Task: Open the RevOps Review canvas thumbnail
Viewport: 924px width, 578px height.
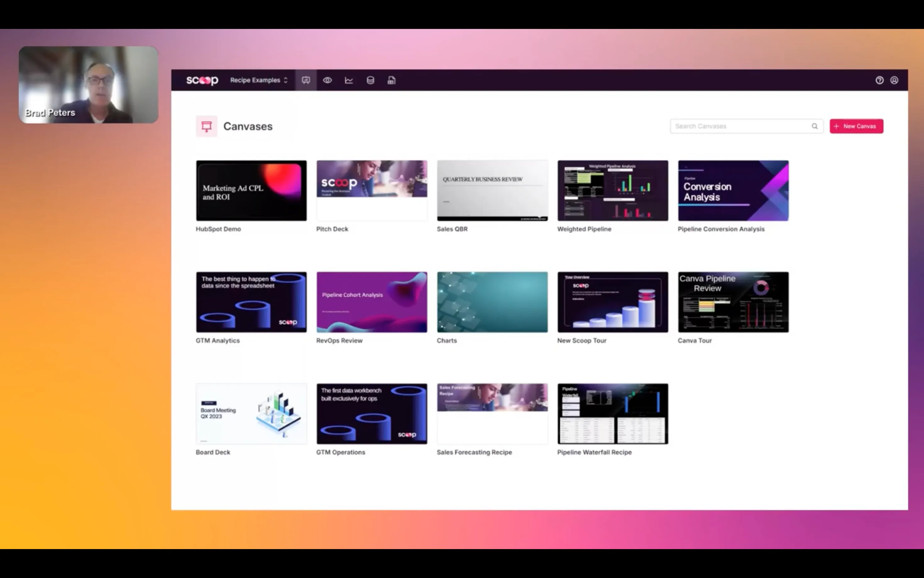Action: 372,302
